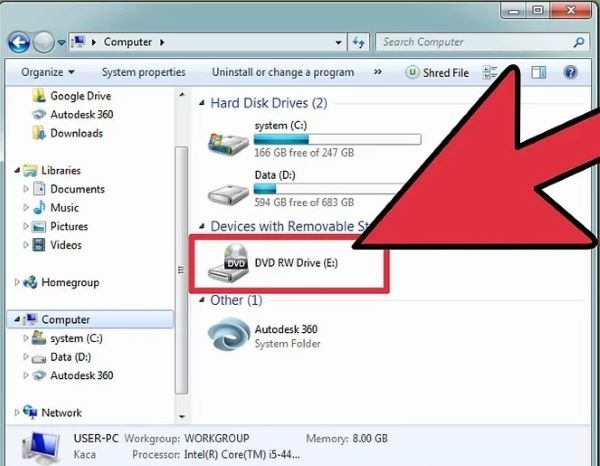This screenshot has width=600, height=466.
Task: Collapse the Libraries tree node
Action: (x=17, y=171)
